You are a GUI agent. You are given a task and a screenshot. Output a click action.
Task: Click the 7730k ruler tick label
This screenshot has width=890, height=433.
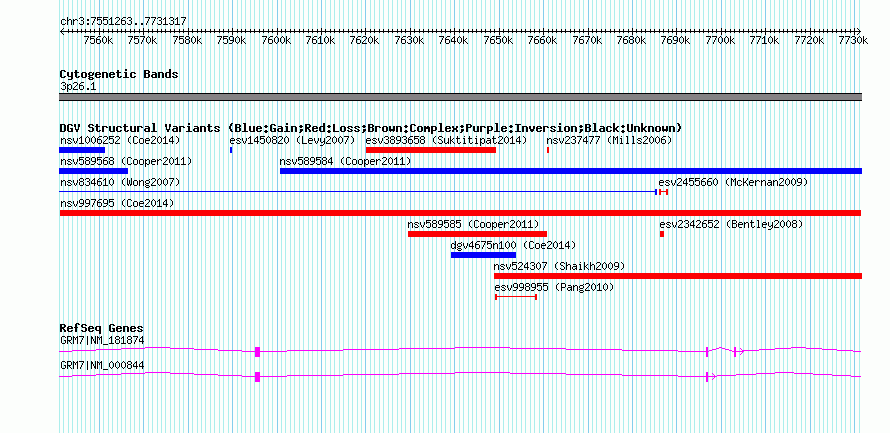[853, 40]
